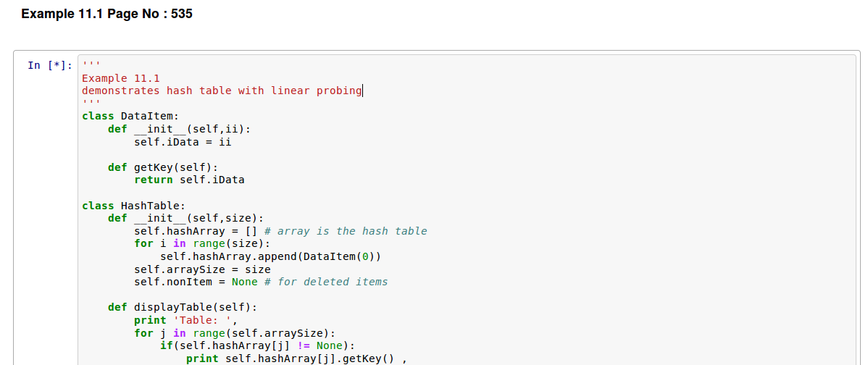This screenshot has height=365, width=868.
Task: Click the 'Example 11.1 Page No : 535' heading
Action: [x=107, y=14]
